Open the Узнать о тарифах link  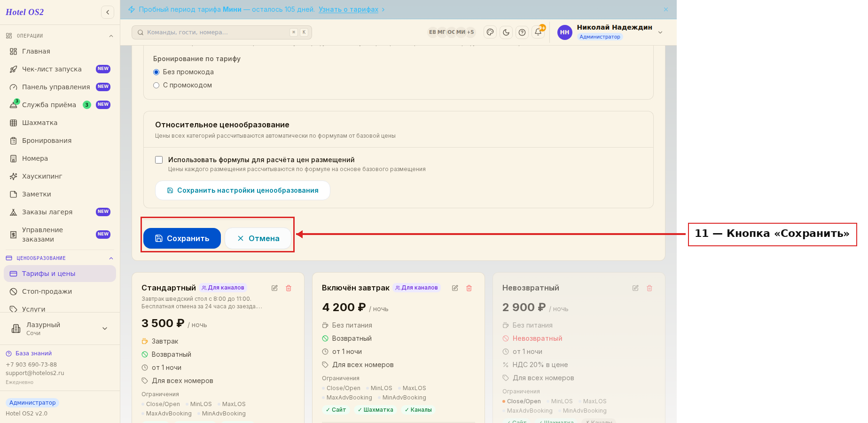pyautogui.click(x=348, y=9)
